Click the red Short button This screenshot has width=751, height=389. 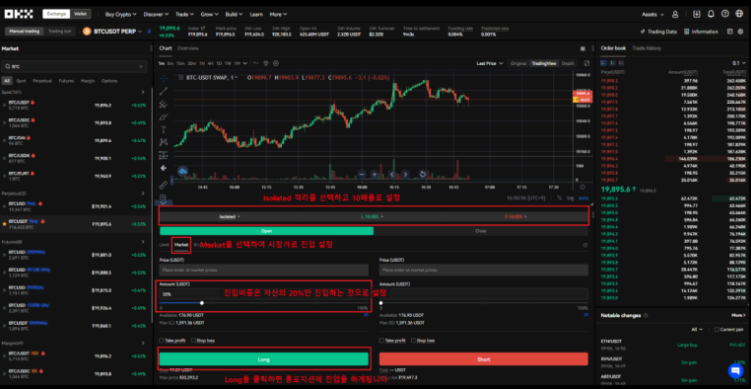483,359
